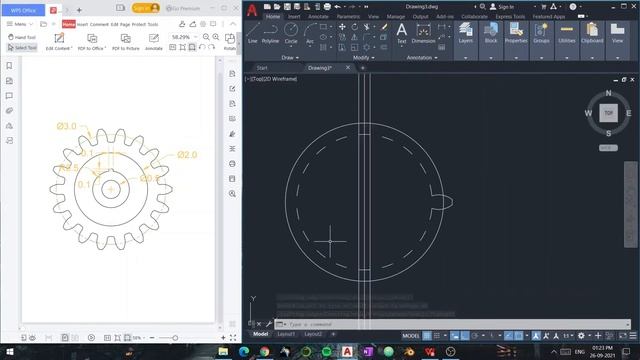
Task: Add a new drawing tab with plus
Action: pyautogui.click(x=362, y=68)
